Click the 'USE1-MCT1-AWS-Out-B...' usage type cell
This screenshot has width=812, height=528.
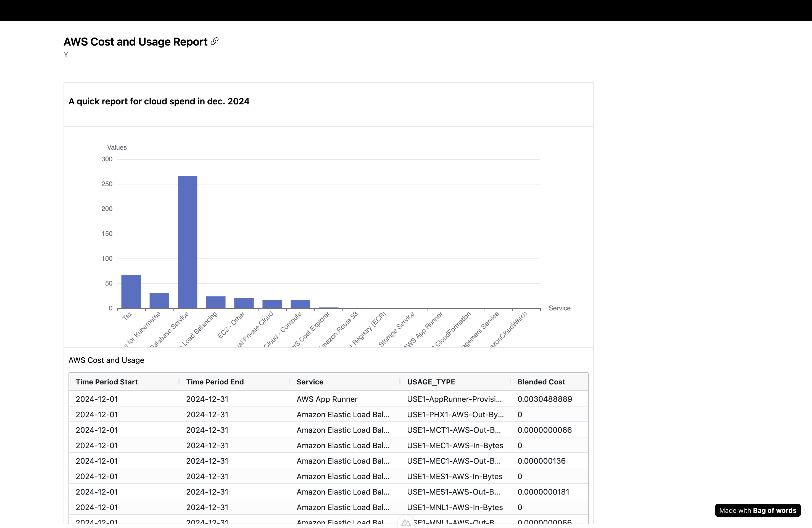[454, 430]
